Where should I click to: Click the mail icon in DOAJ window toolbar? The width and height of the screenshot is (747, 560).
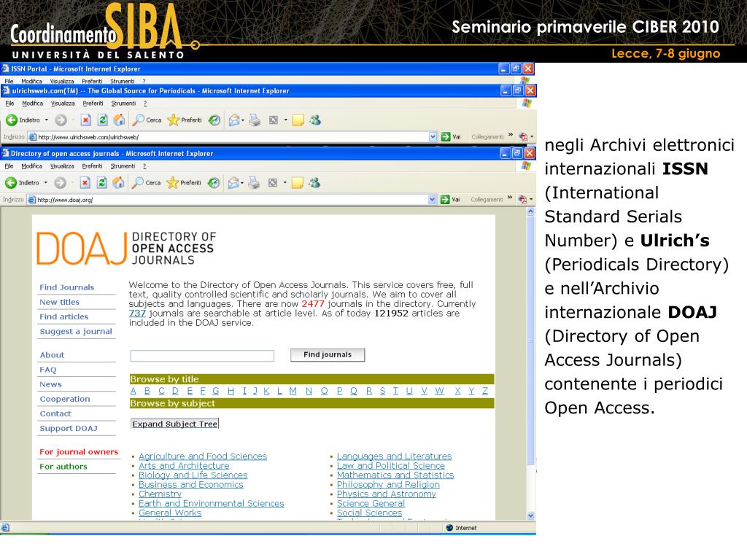coord(233,182)
